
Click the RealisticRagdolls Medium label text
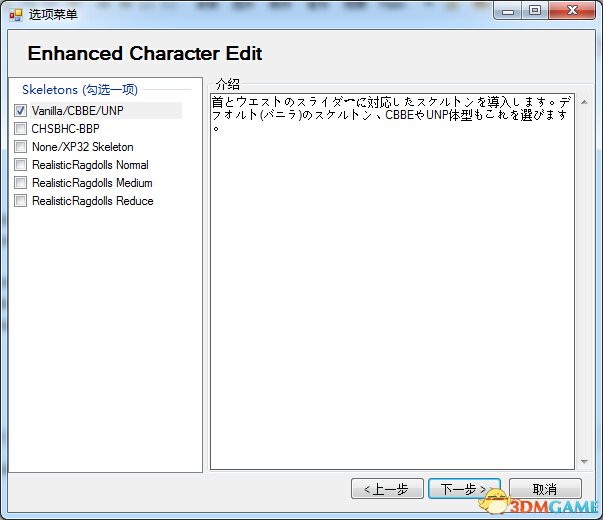tap(92, 183)
